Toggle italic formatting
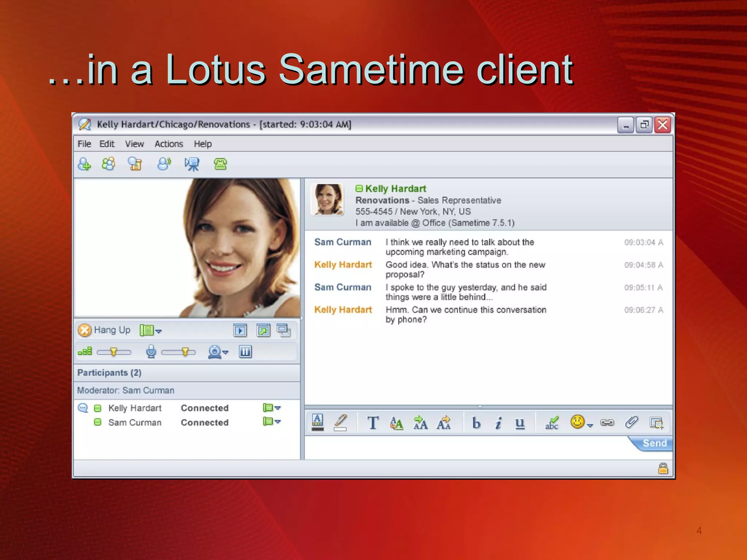This screenshot has height=560, width=747. (498, 423)
